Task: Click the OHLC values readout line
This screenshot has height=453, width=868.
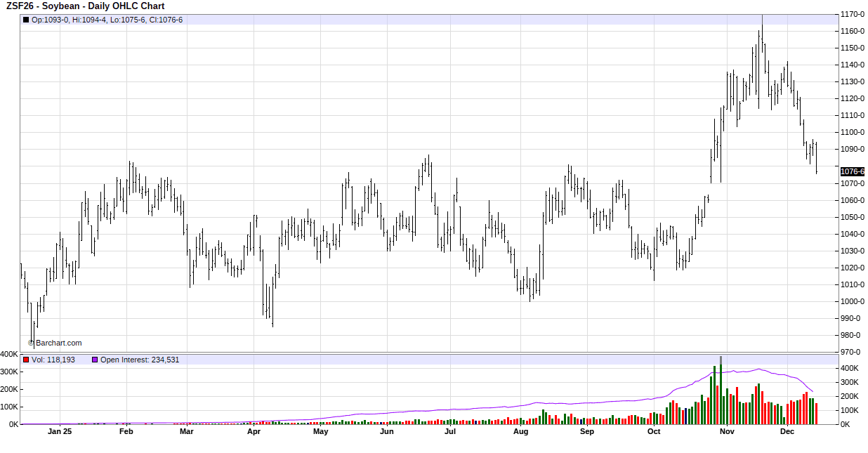Action: click(107, 20)
